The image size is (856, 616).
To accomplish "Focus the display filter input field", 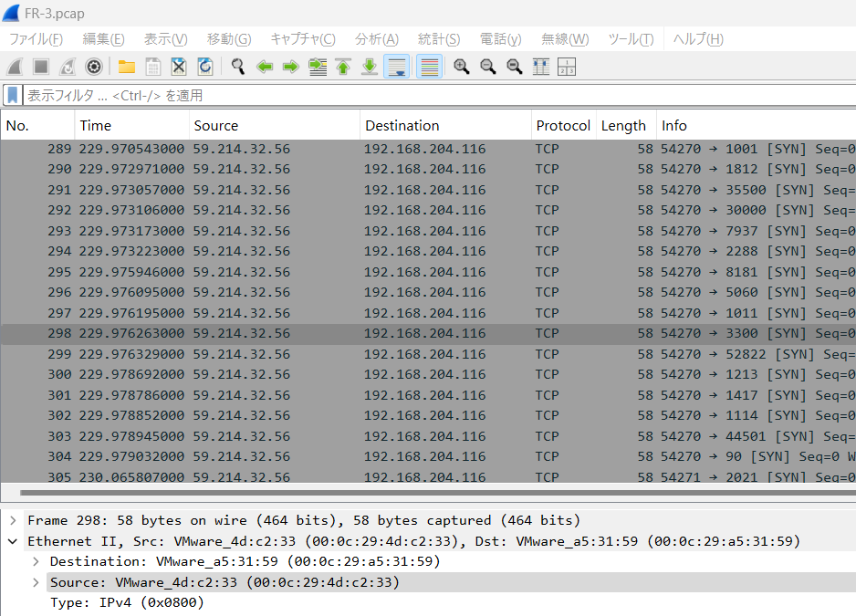I will coord(440,95).
